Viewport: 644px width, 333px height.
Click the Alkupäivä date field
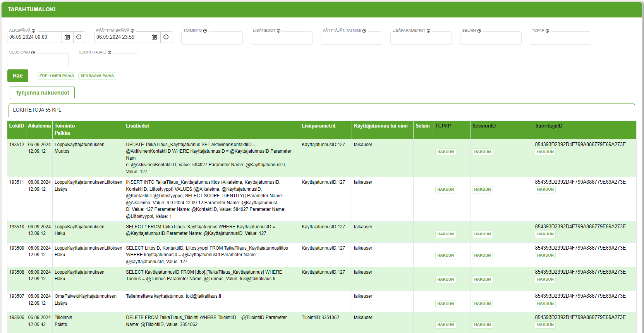(34, 37)
